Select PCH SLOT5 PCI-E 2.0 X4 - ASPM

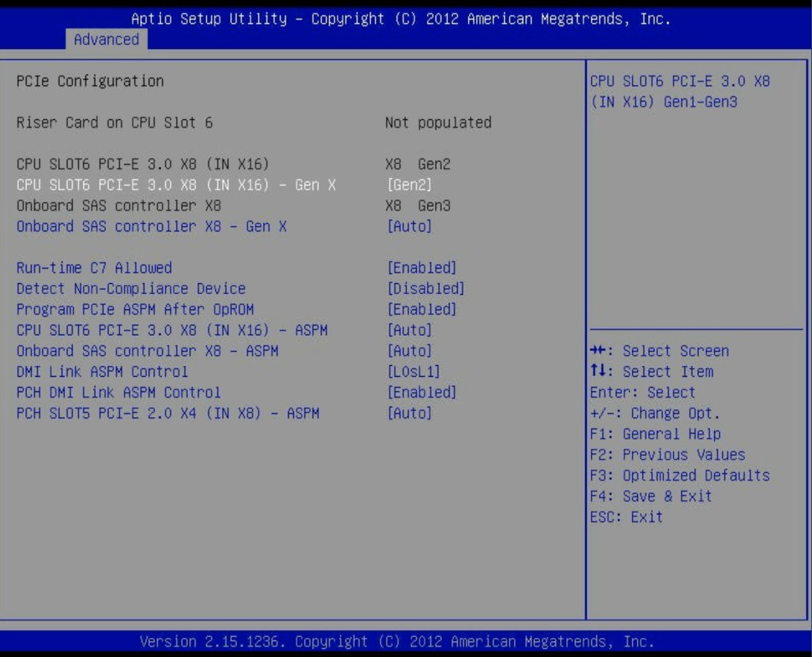pos(168,413)
